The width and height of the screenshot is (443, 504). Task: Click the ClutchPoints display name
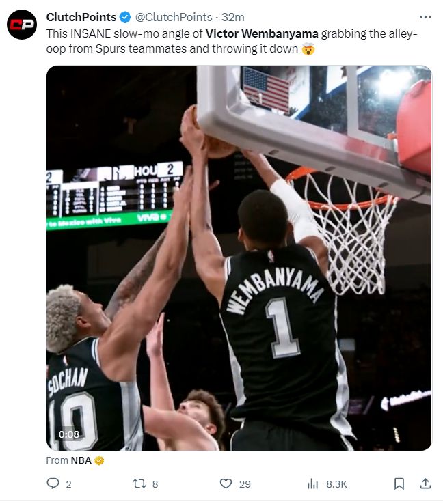point(81,17)
